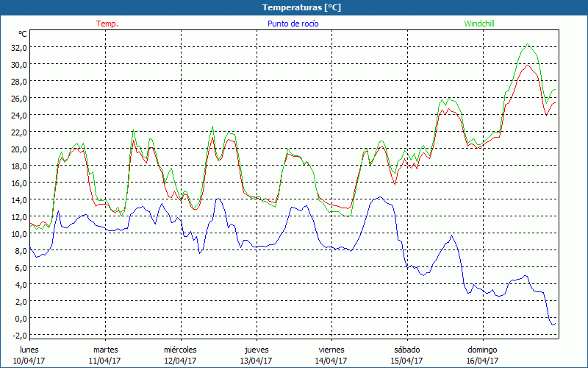Select the "viernes" day label

(331, 350)
